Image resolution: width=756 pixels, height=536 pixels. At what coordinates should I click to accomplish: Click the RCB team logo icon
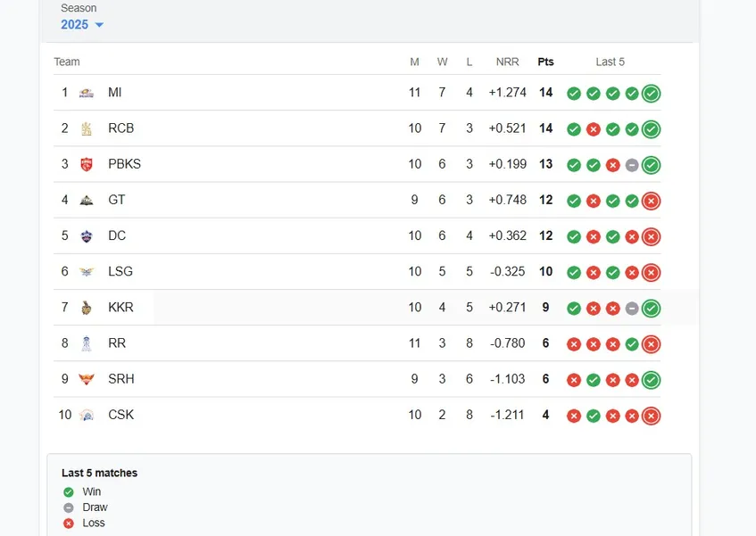(x=87, y=128)
